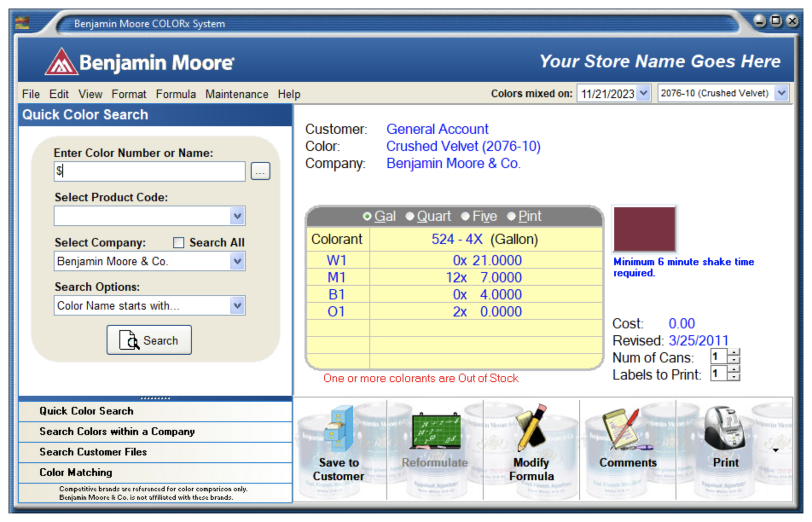Click the Cost value 0.00
The width and height of the screenshot is (812, 522).
pyautogui.click(x=682, y=324)
